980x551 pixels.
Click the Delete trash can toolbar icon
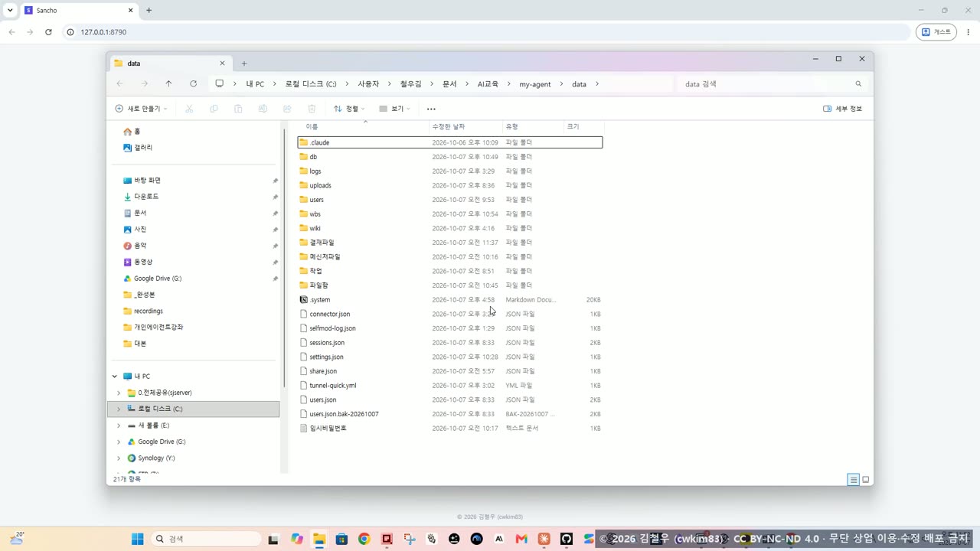pyautogui.click(x=312, y=109)
